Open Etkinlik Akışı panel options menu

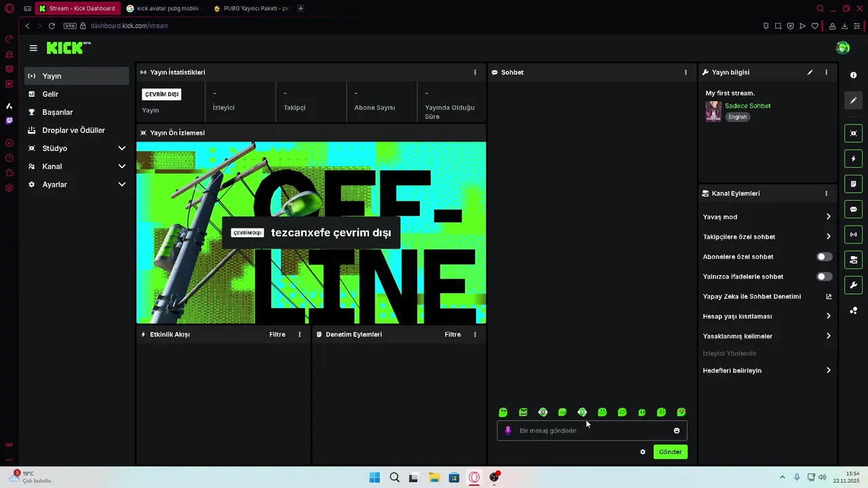tap(300, 334)
